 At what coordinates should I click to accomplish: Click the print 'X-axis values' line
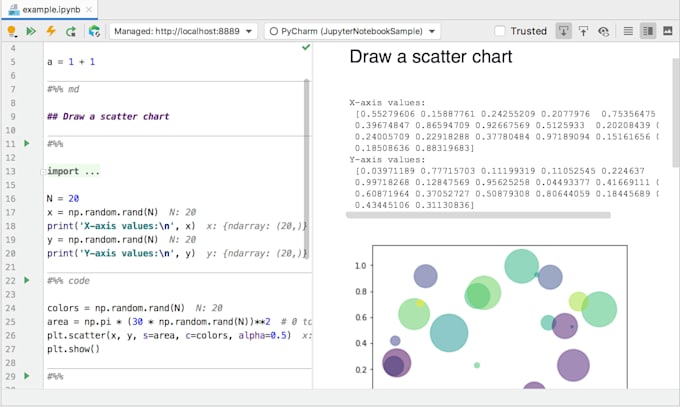(121, 226)
